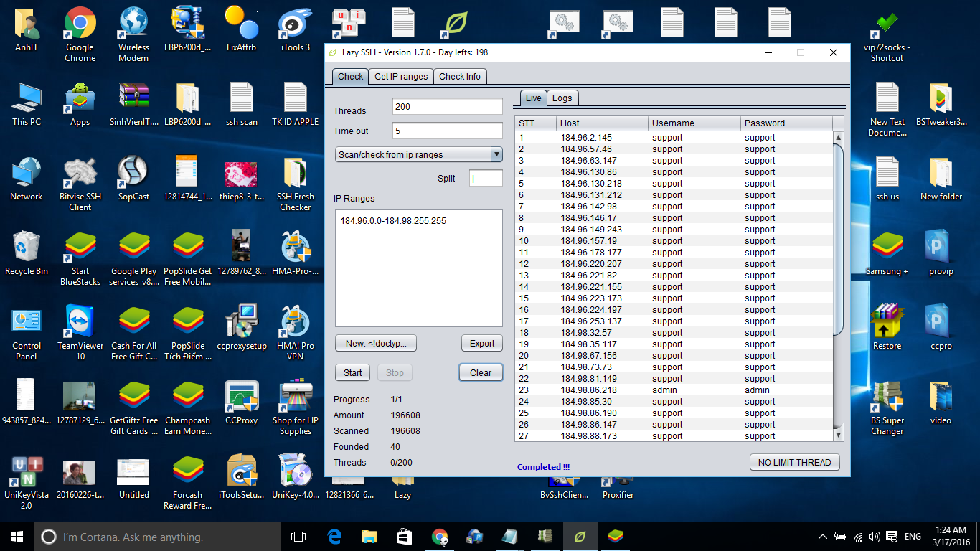Switch to the Get IP ranges tab
Viewport: 980px width, 551px height.
pyautogui.click(x=401, y=77)
